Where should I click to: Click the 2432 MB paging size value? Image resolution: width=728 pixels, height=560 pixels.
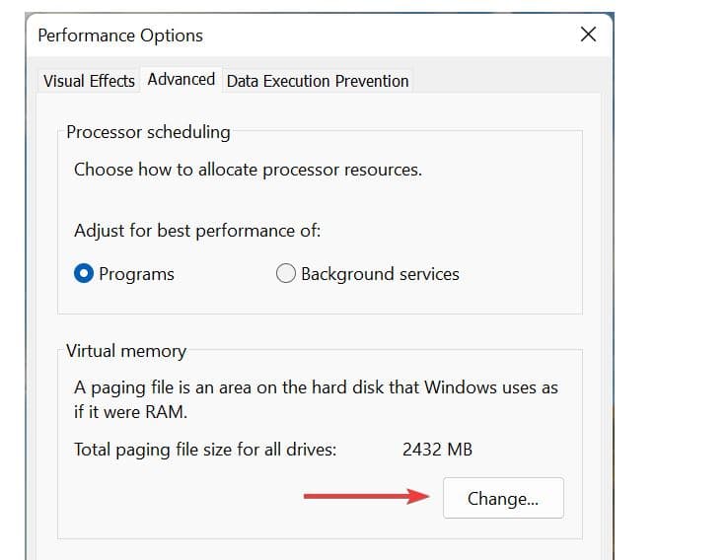click(x=437, y=450)
